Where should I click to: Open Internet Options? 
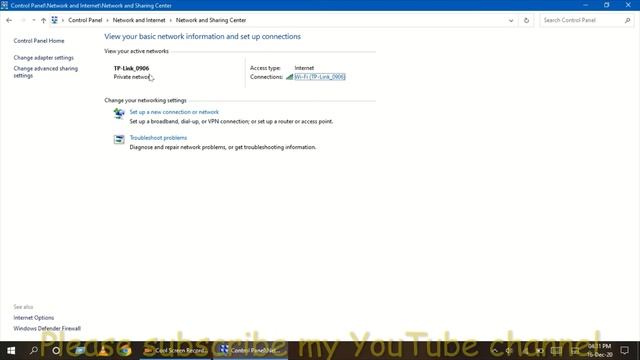pos(33,318)
